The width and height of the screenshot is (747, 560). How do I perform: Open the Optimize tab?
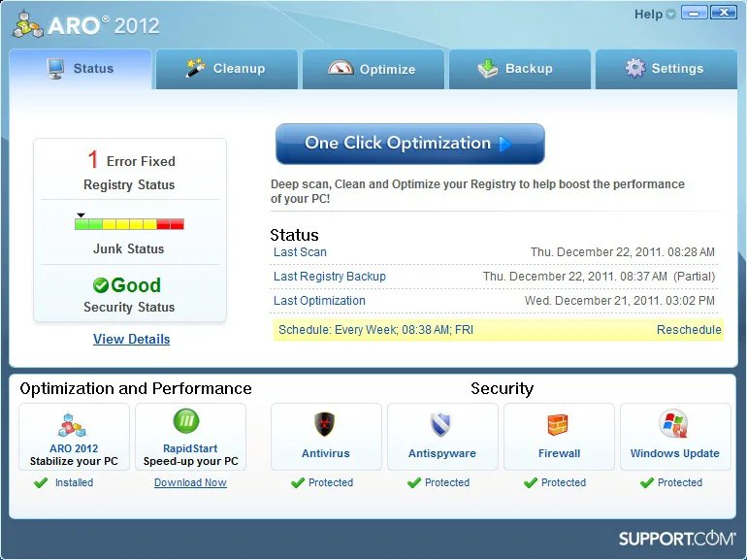coord(373,69)
